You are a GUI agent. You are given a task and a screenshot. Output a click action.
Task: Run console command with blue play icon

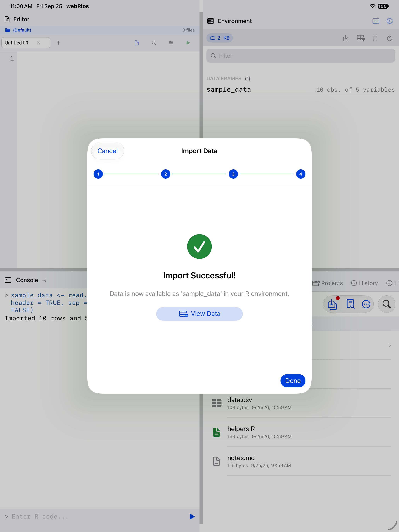tap(192, 516)
